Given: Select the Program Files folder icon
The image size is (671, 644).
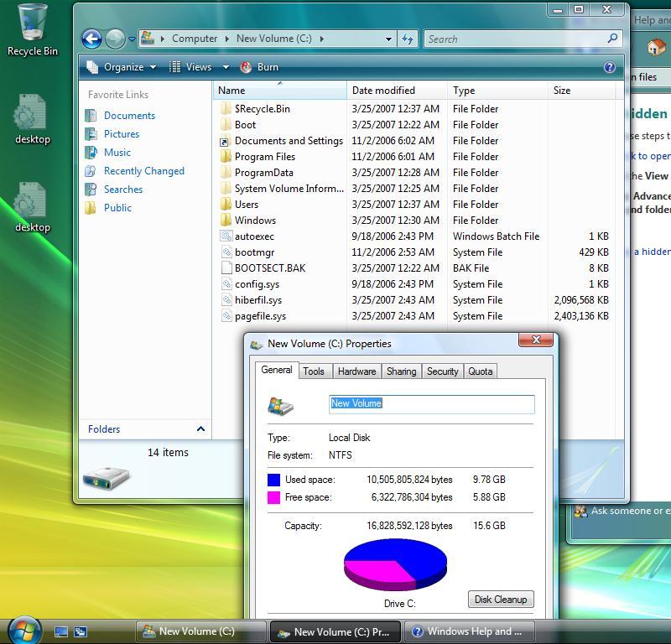Looking at the screenshot, I should [x=225, y=157].
